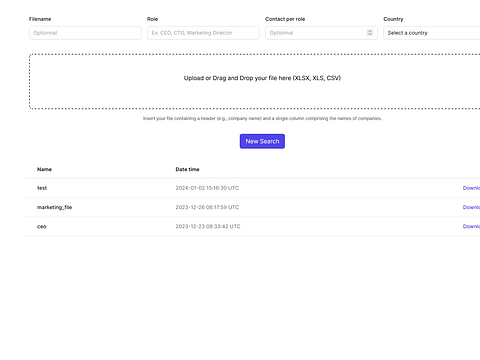The image size is (480, 360).
Task: Download the marketing_file results
Action: (x=471, y=207)
